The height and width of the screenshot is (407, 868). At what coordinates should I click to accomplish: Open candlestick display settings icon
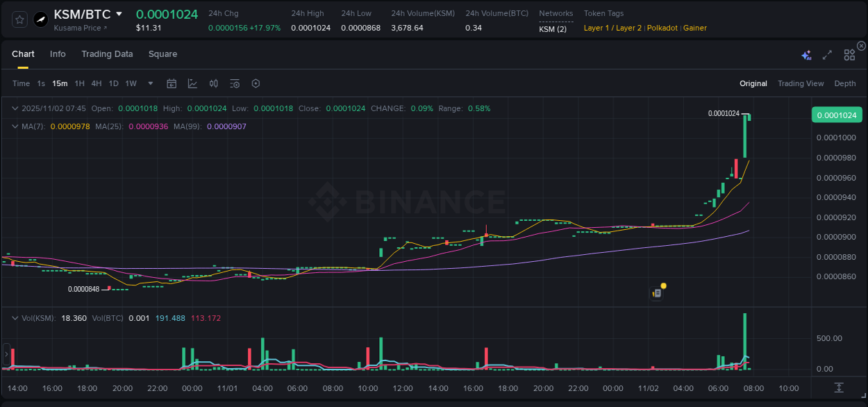(213, 83)
